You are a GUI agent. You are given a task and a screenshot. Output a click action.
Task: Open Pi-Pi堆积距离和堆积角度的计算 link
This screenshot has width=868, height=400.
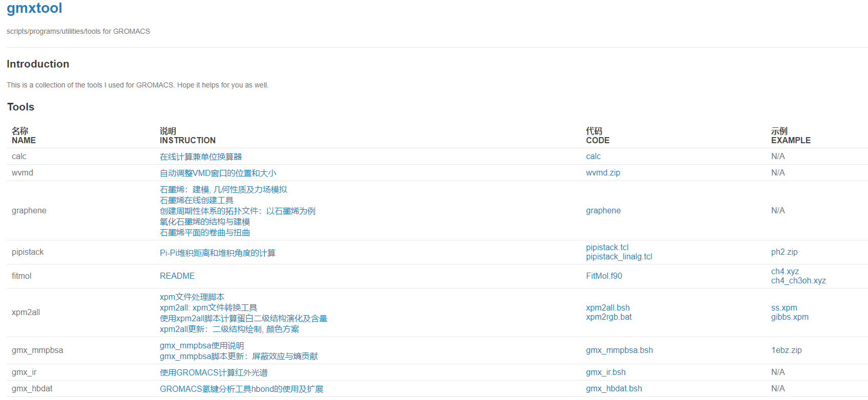[x=218, y=253]
